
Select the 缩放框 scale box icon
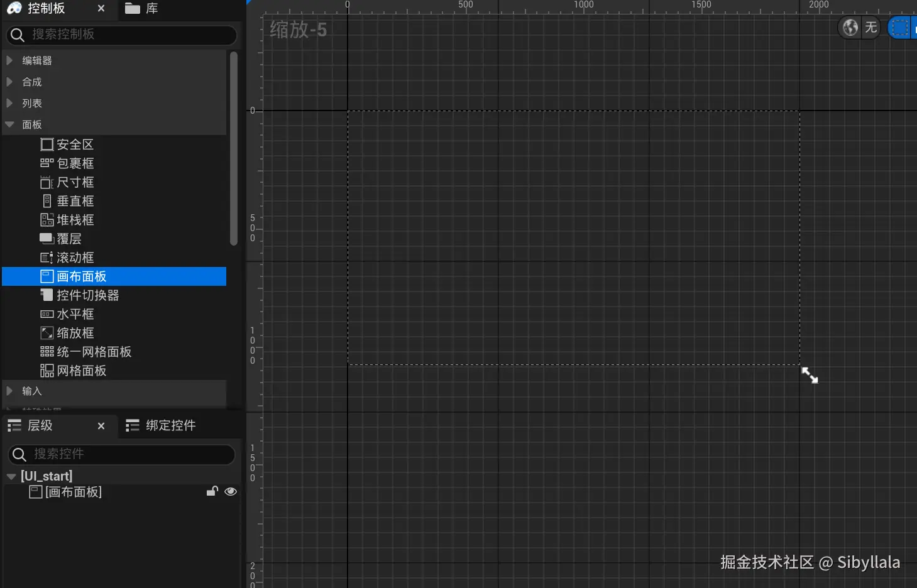click(x=47, y=333)
